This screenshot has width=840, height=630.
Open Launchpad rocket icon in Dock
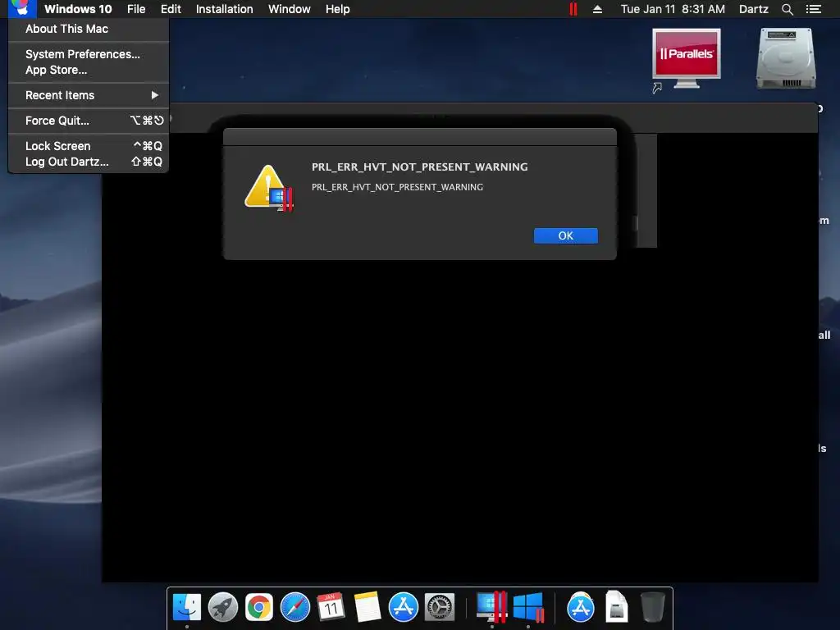click(223, 607)
